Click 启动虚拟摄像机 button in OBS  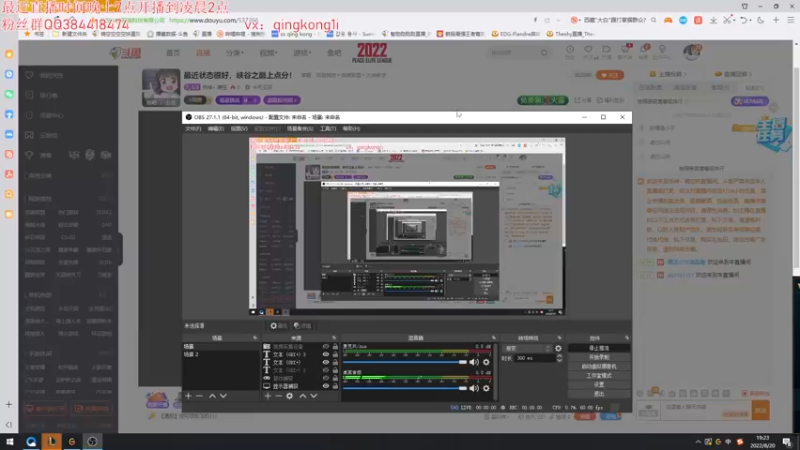point(599,366)
